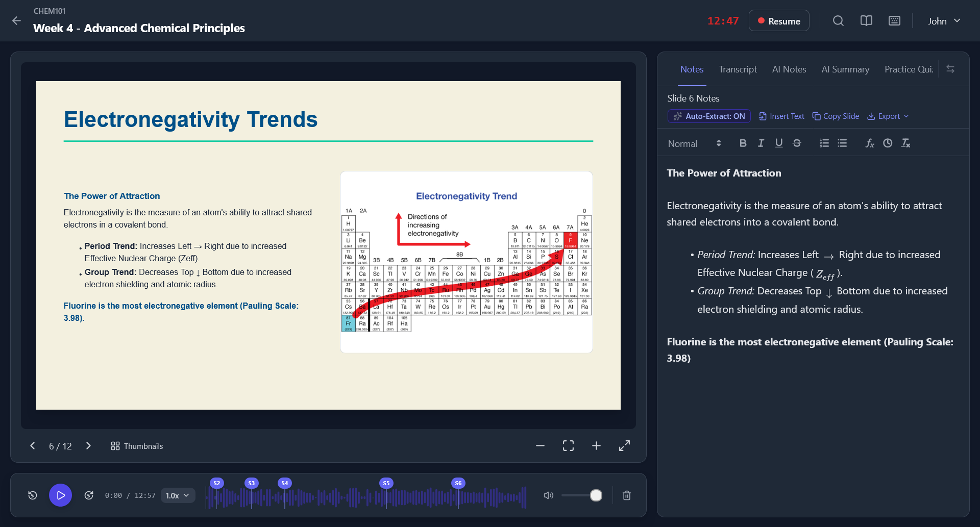The width and height of the screenshot is (980, 527).
Task: Switch to the Transcript tab
Action: click(738, 69)
